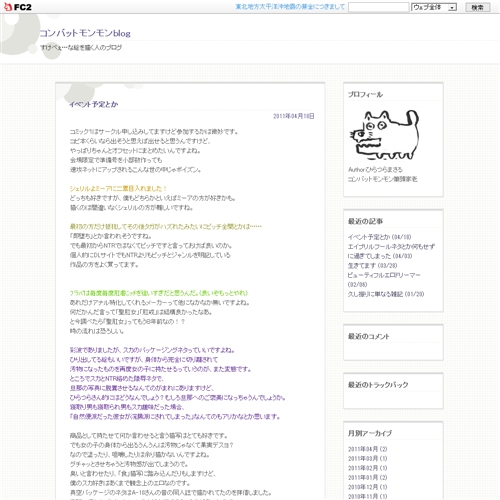This screenshot has height=500, width=500.
Task: Click the first purple line starting 彩奏で
Action: tap(152, 350)
